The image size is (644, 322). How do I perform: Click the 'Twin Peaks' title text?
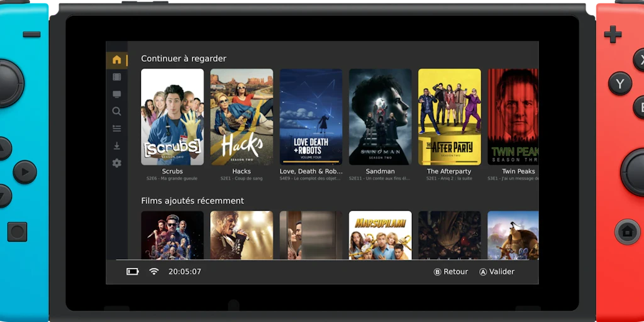pos(518,171)
